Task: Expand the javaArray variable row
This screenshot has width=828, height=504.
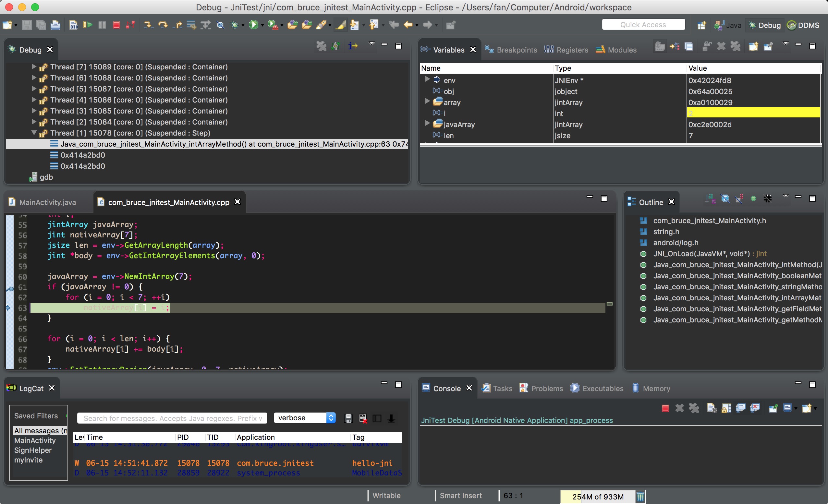Action: click(427, 124)
